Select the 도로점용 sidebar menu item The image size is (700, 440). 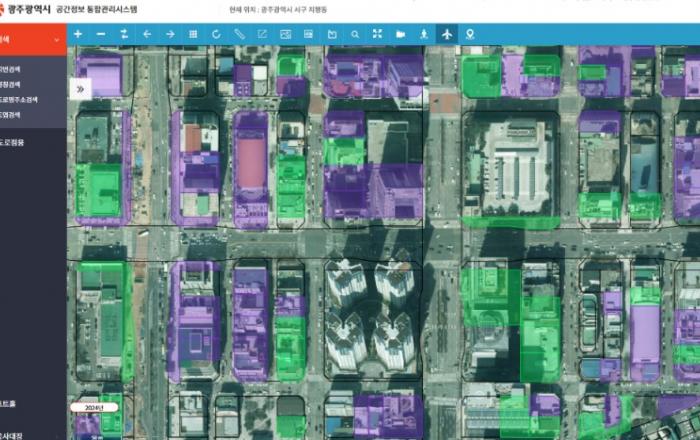pyautogui.click(x=12, y=142)
